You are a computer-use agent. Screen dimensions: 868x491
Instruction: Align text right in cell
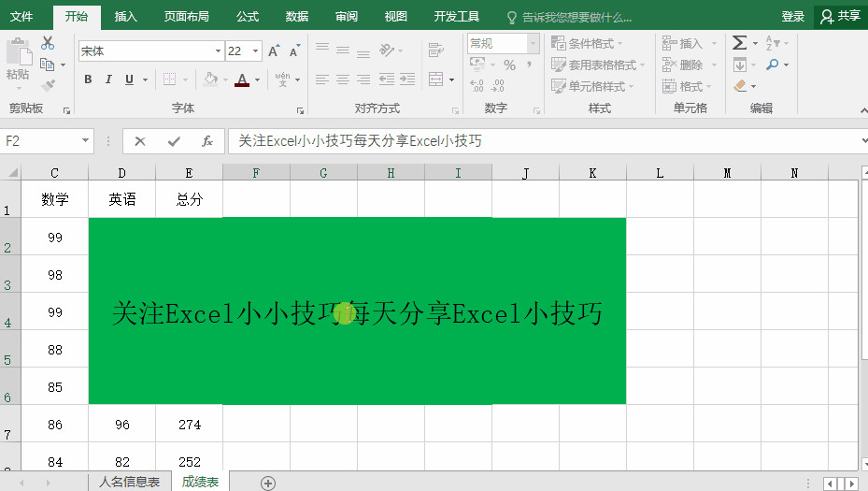(363, 79)
